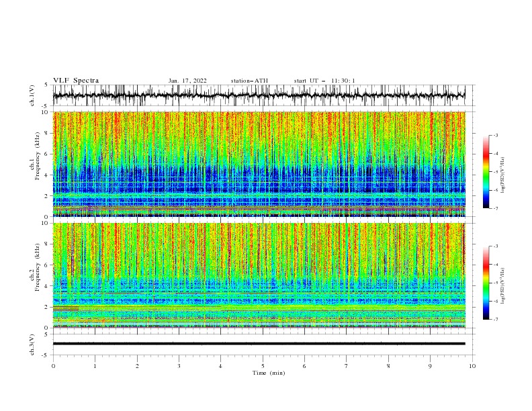
Task: Click the ch.2 colorbar 'log(PSD)(V²/Hz)' label
Action: (x=502, y=286)
